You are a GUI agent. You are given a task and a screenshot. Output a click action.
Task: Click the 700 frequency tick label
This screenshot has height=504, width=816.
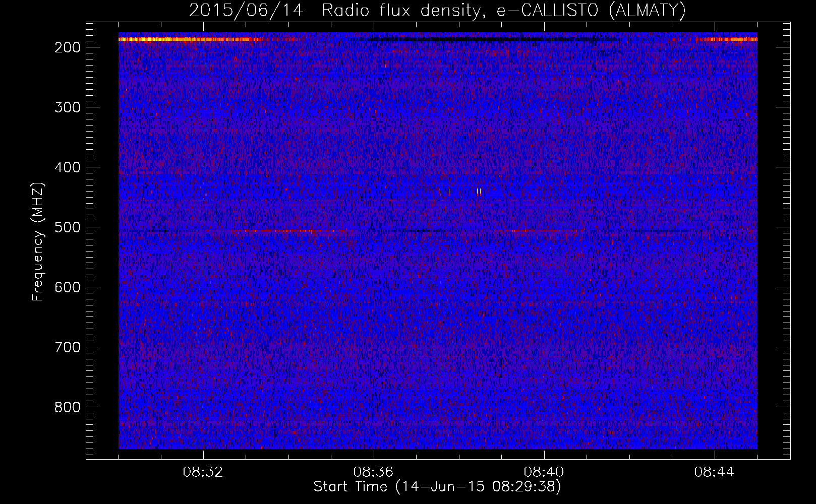pyautogui.click(x=68, y=347)
